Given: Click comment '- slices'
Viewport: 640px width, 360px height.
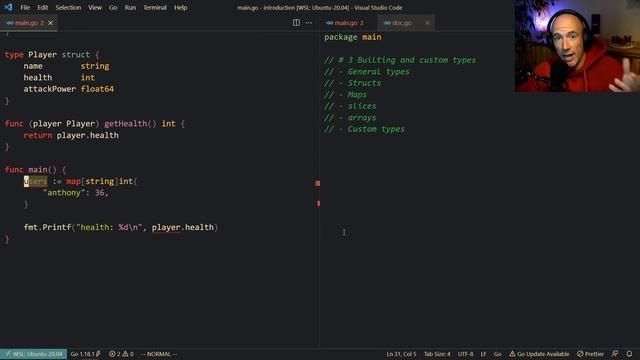Looking at the screenshot, I should [350, 106].
